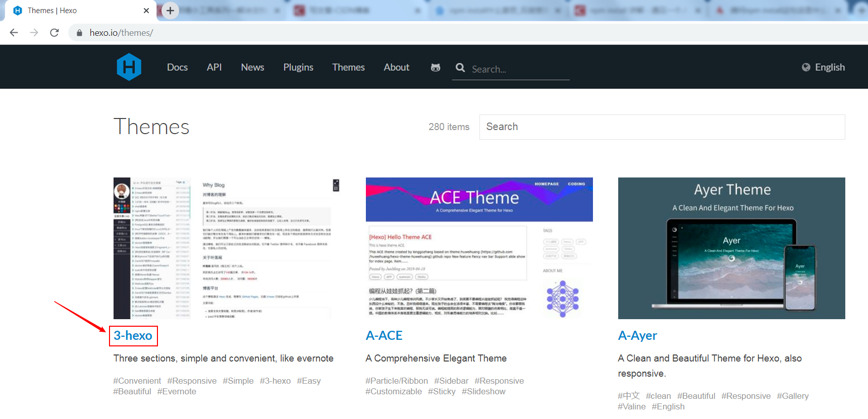Image resolution: width=868 pixels, height=419 pixels.
Task: Click the Hexo logo in navbar
Action: click(x=129, y=67)
